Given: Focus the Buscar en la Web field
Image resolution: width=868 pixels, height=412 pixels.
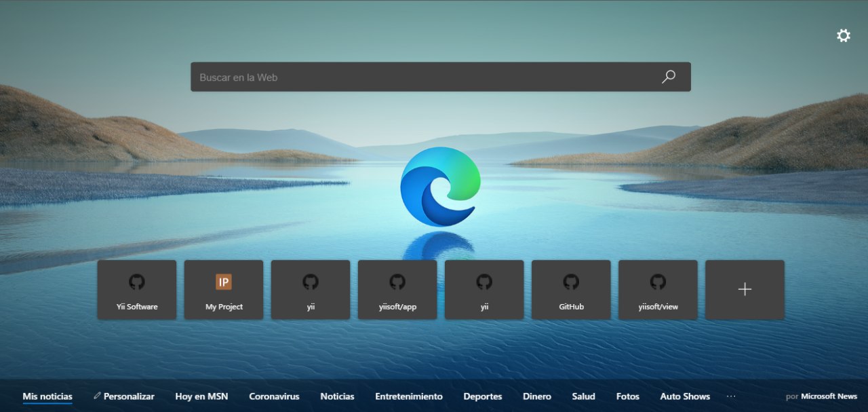Looking at the screenshot, I should click(x=441, y=77).
